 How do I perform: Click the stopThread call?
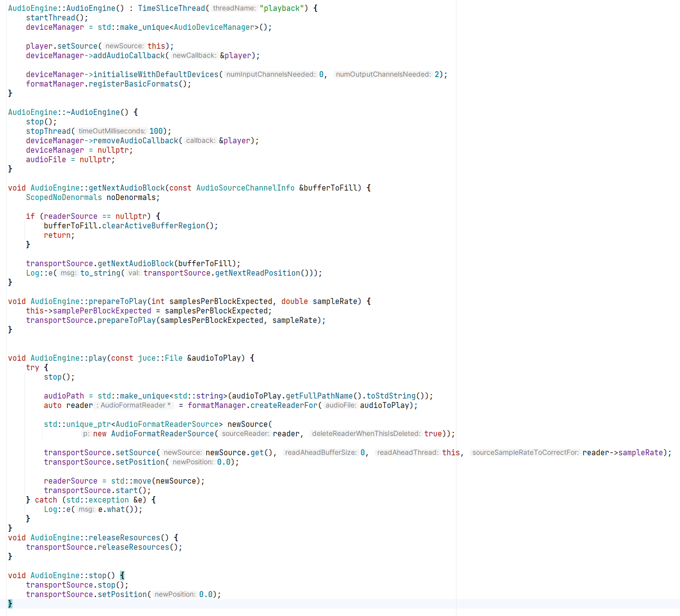coord(48,131)
